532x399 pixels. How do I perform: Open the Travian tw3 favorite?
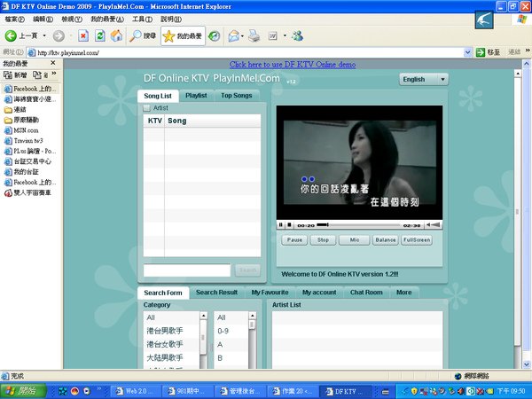pyautogui.click(x=24, y=141)
